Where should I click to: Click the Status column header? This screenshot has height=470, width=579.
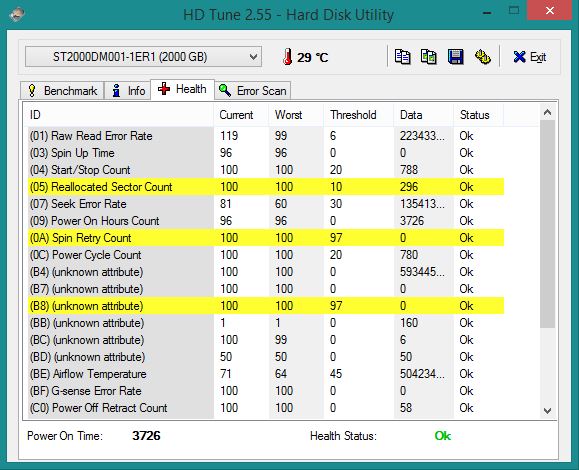click(478, 115)
